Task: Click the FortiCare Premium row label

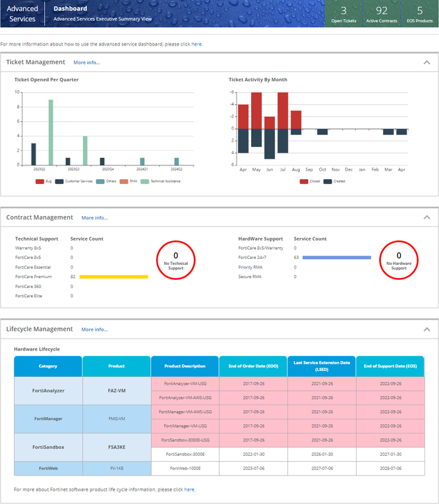Action: pos(34,277)
